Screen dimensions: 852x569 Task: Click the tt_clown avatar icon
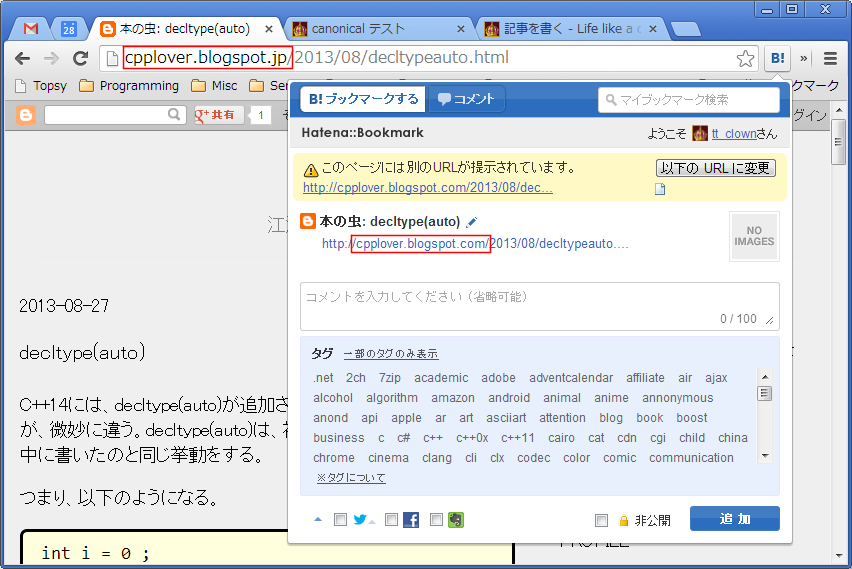pos(700,133)
